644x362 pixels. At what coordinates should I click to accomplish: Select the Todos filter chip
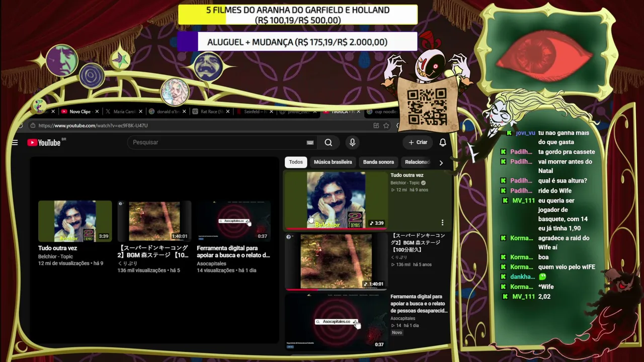pos(296,162)
